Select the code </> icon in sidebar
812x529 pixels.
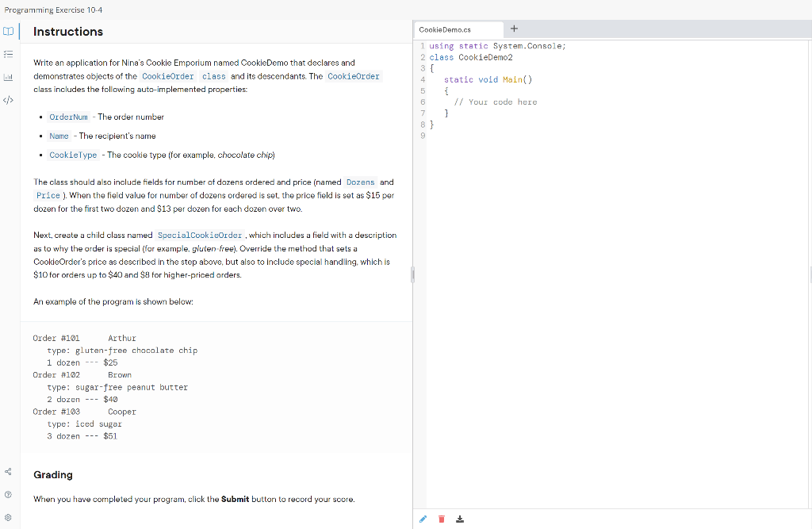[x=8, y=99]
